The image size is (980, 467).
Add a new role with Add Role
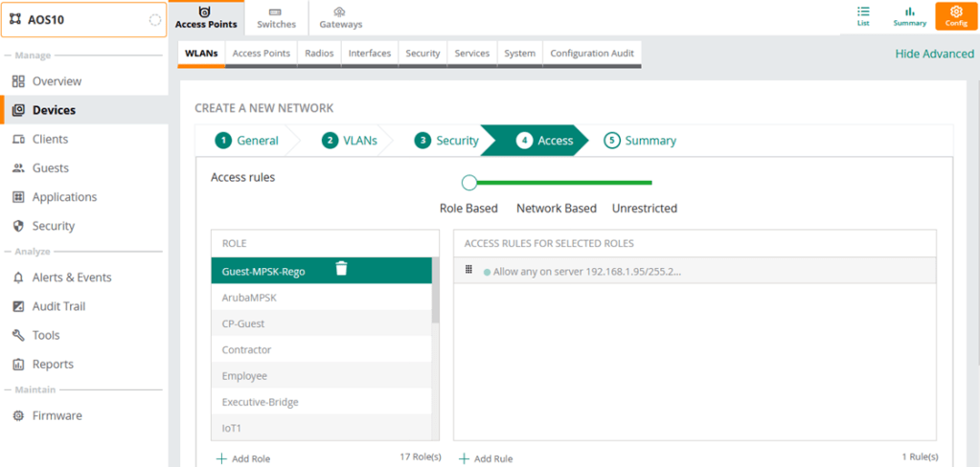[x=243, y=458]
